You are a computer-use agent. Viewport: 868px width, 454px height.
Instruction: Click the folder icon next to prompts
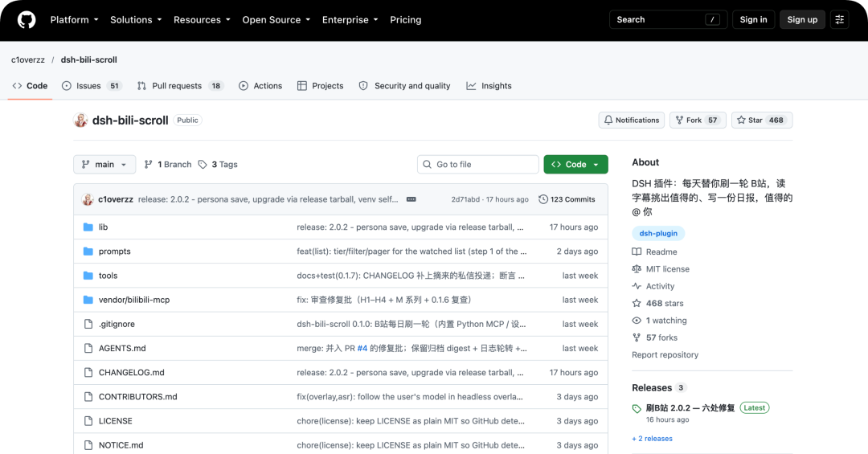tap(88, 252)
